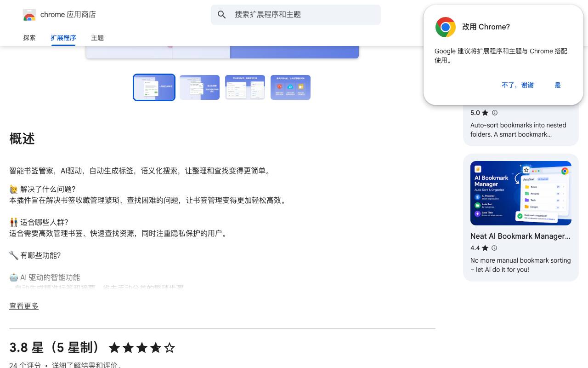Viewport: 588px width, 368px height.
Task: Select the first screenshot thumbnail
Action: [154, 87]
